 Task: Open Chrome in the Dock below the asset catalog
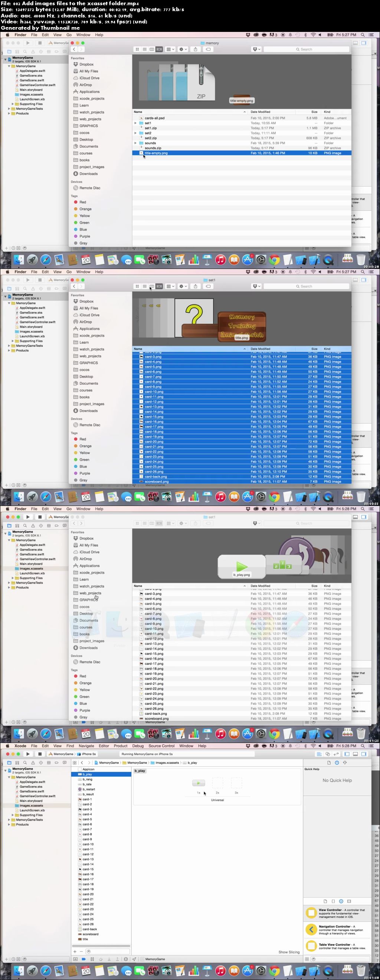[x=274, y=970]
